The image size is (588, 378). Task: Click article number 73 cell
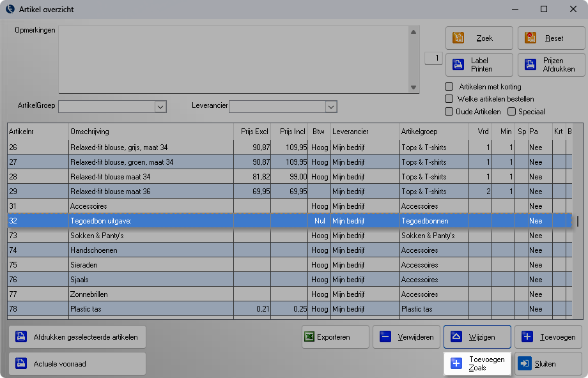[x=38, y=235]
